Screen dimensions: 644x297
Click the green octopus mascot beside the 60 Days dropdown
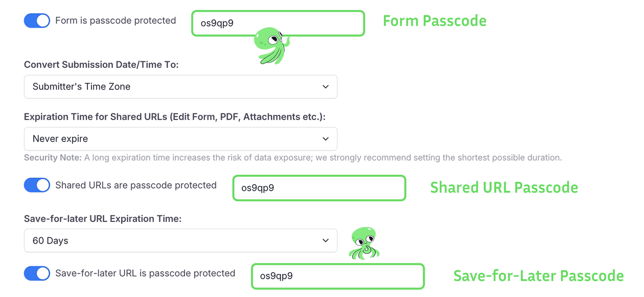pos(364,244)
